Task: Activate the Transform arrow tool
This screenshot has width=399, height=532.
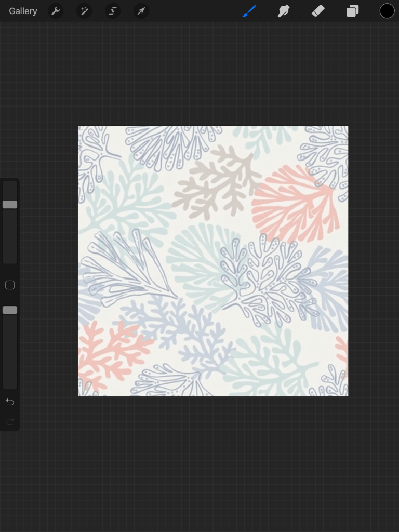Action: (x=141, y=11)
